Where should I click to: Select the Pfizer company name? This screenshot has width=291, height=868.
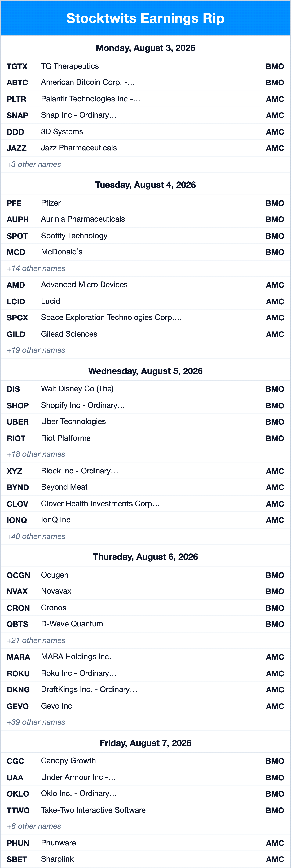point(51,203)
